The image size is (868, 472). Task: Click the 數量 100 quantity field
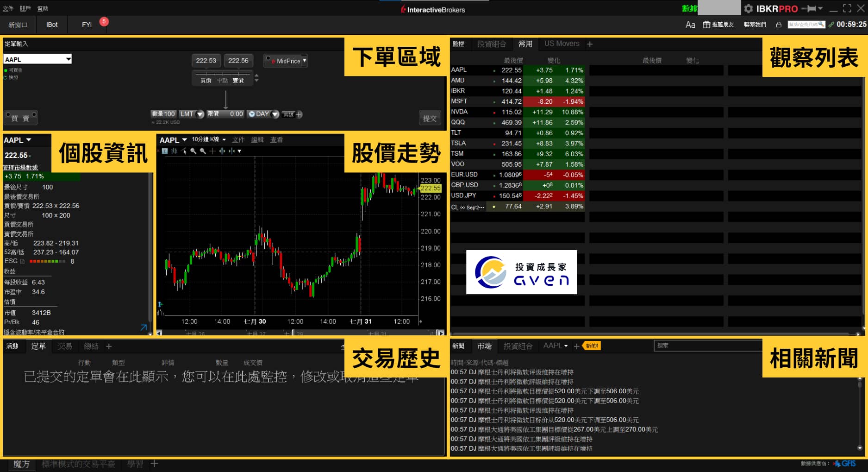click(x=163, y=114)
